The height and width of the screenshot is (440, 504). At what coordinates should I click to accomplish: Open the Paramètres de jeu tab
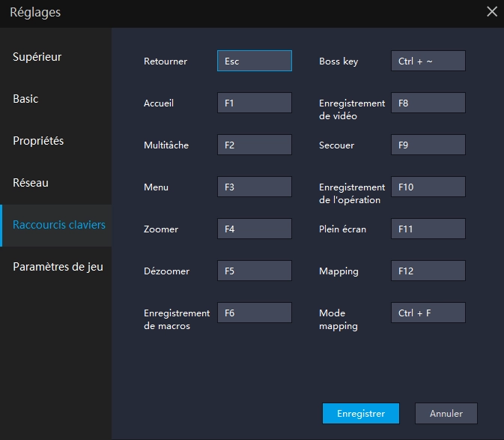[x=58, y=267]
